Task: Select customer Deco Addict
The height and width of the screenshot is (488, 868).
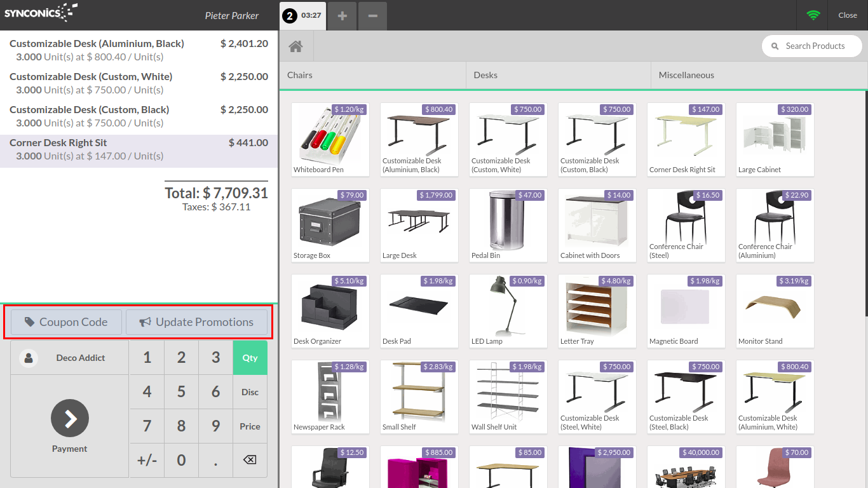Action: pos(70,358)
